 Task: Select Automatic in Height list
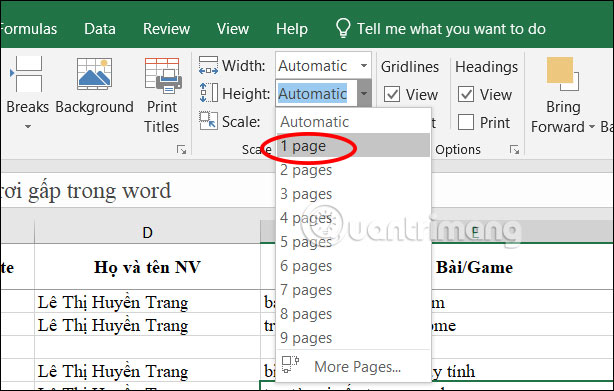click(353, 122)
